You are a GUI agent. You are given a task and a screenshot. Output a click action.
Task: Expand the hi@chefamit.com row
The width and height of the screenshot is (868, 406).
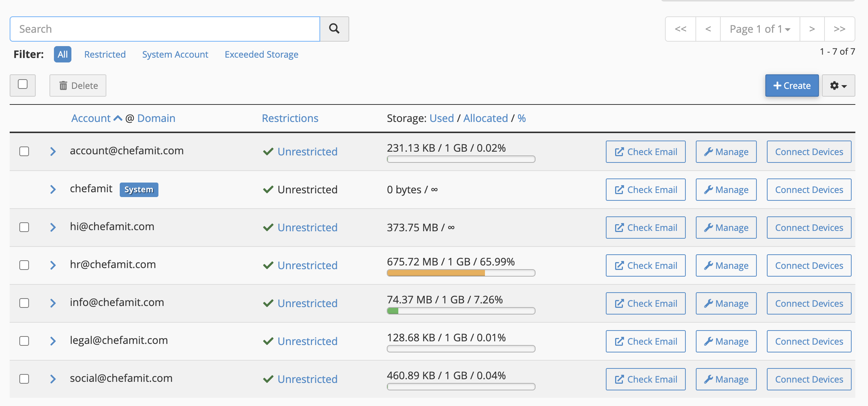[53, 227]
